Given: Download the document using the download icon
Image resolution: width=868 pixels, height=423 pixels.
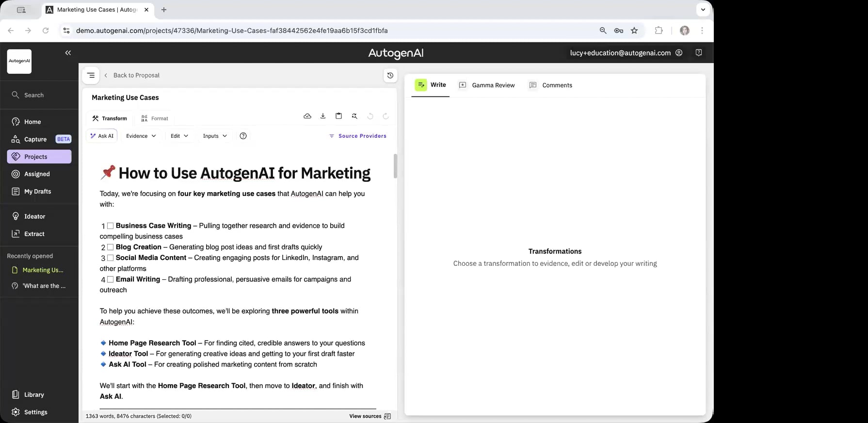Looking at the screenshot, I should [323, 116].
